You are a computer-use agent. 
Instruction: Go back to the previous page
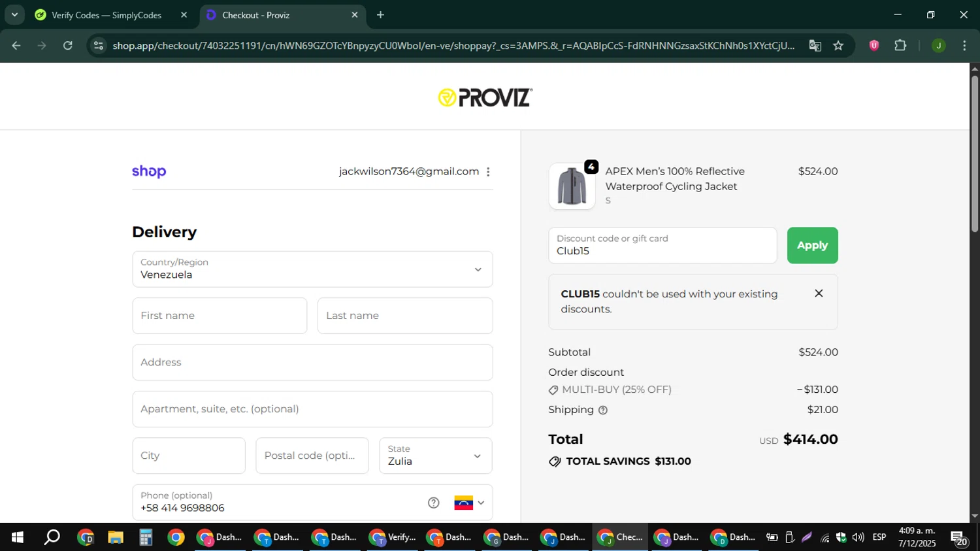(x=16, y=46)
